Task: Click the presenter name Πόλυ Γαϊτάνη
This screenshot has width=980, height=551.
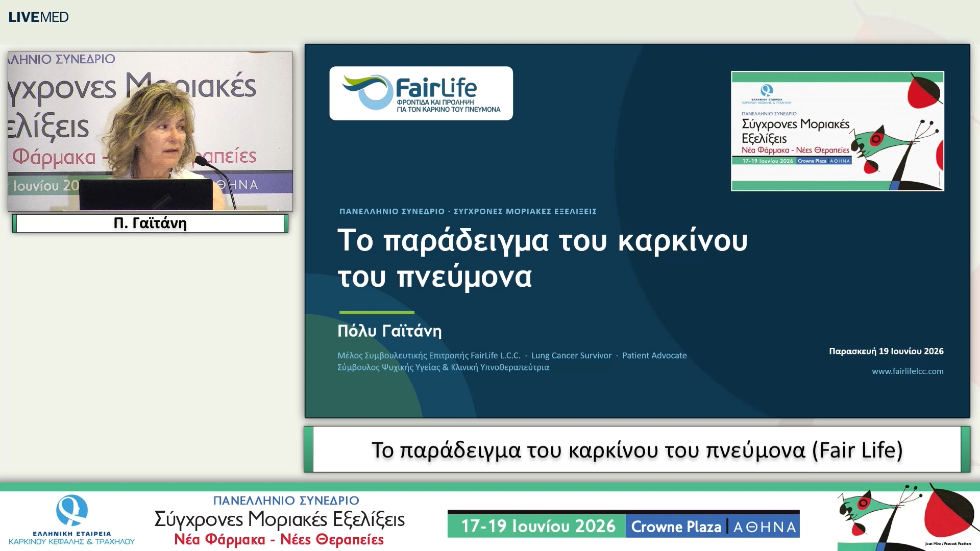Action: 389,331
